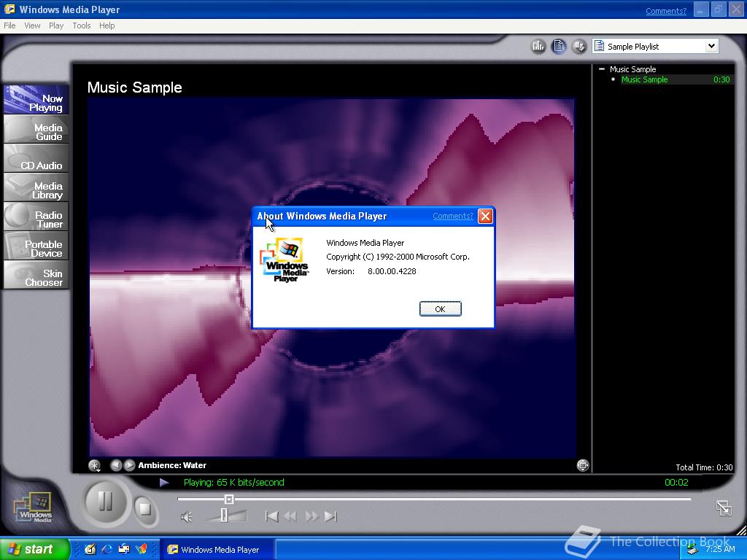This screenshot has height=560, width=747.
Task: Open the Tools menu
Action: coord(82,26)
